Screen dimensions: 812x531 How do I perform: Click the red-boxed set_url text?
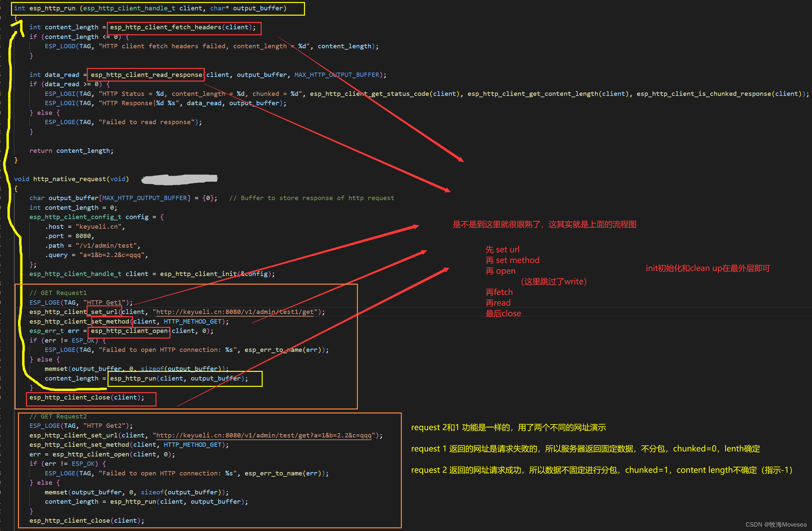click(104, 312)
